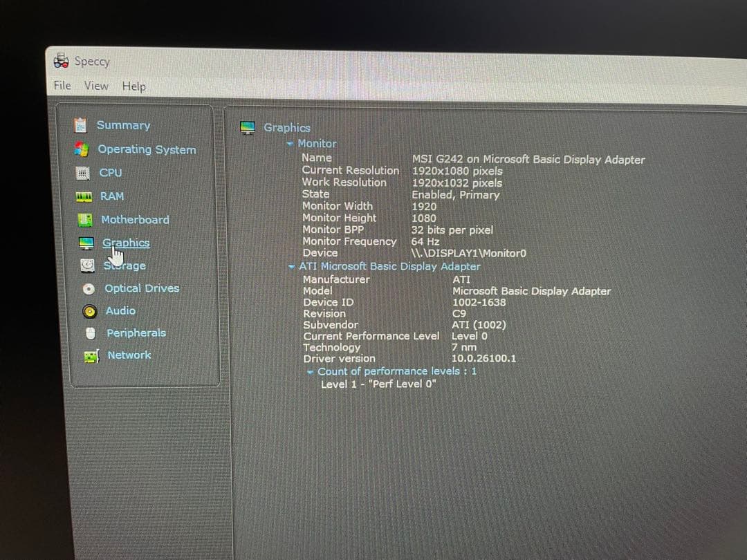Screen dimensions: 747x560
Task: Open the Summary section in the sidebar
Action: pyautogui.click(x=80, y=125)
